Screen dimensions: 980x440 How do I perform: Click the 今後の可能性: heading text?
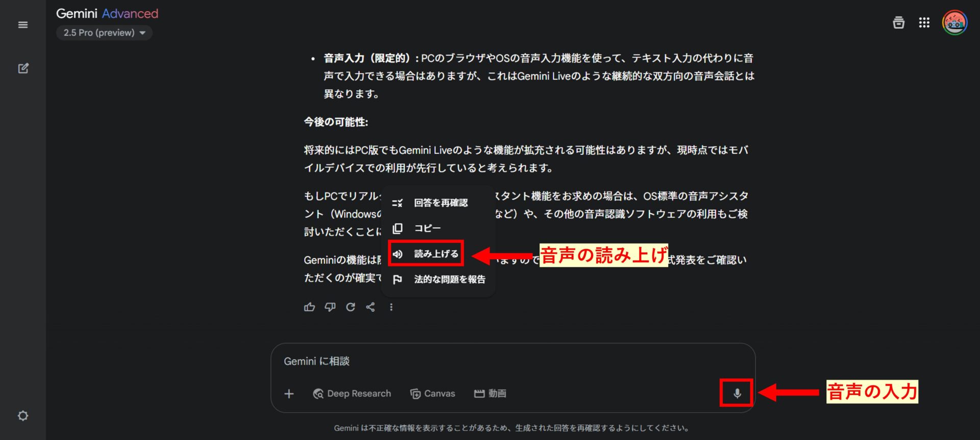pos(336,122)
